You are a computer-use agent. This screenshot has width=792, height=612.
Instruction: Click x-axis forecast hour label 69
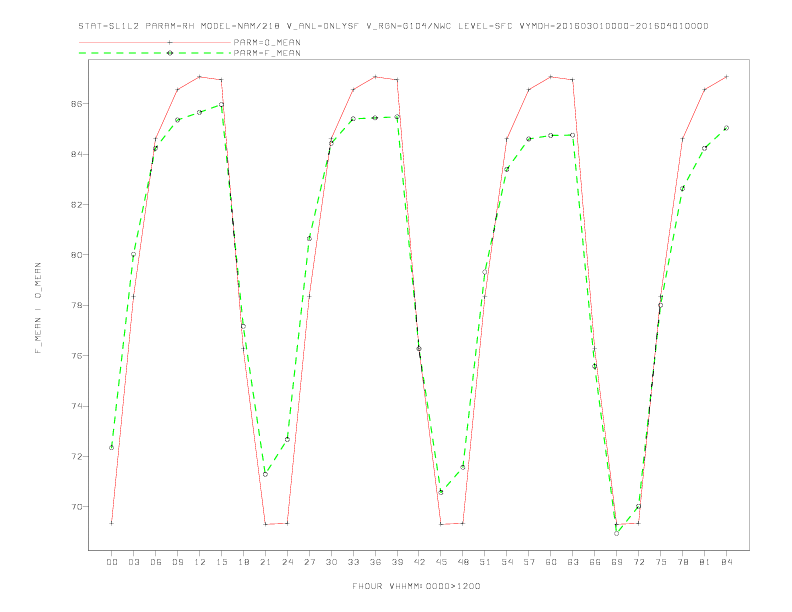tap(617, 562)
